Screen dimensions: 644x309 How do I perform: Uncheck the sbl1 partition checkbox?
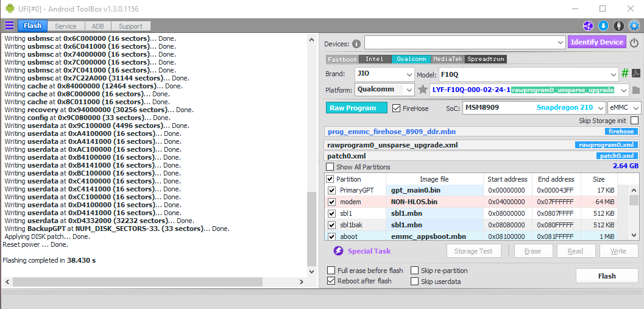(332, 214)
